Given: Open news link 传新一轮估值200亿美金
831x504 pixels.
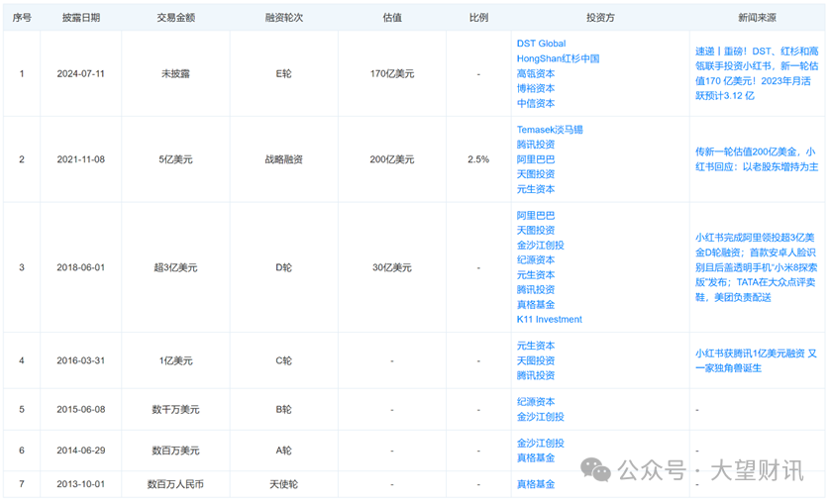Looking at the screenshot, I should (x=757, y=159).
